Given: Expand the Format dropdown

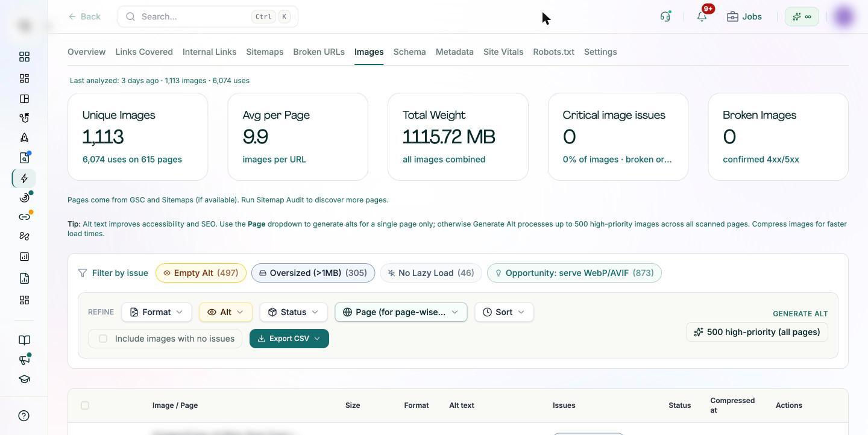Looking at the screenshot, I should click(x=157, y=312).
